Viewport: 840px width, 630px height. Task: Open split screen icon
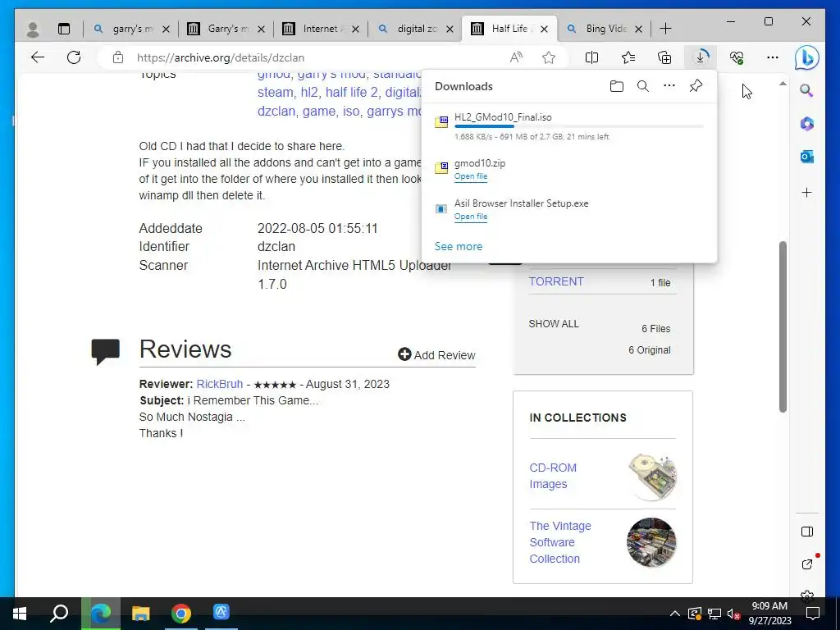point(592,57)
